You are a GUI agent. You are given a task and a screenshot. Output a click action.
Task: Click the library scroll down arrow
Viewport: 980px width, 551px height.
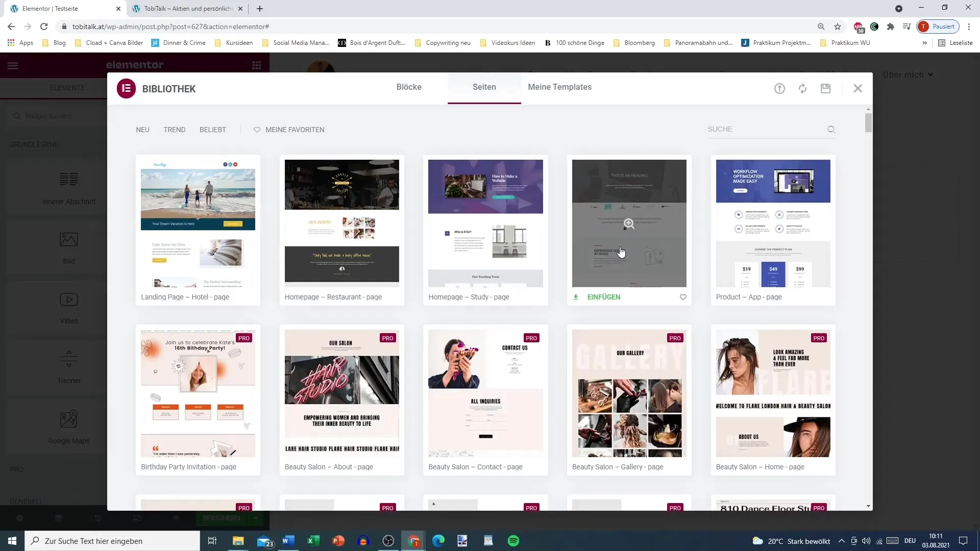coord(868,506)
